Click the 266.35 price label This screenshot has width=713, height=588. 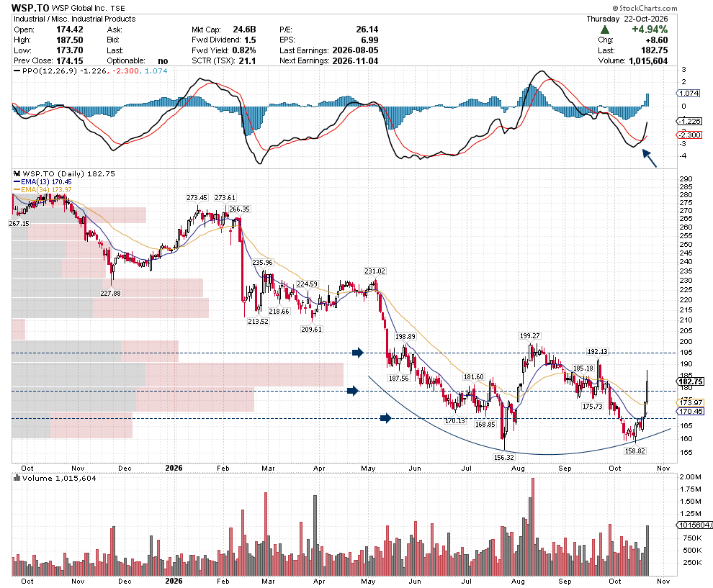point(240,209)
